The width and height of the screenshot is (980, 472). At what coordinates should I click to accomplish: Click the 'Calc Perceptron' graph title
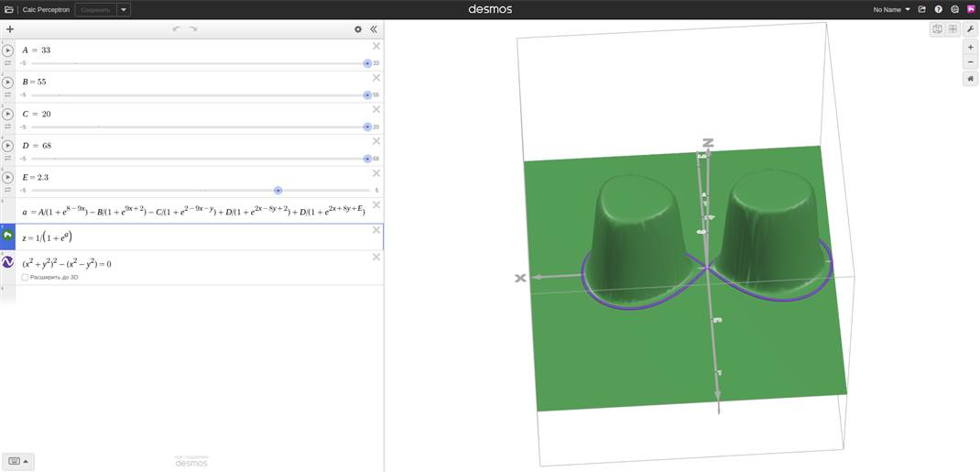coord(46,10)
